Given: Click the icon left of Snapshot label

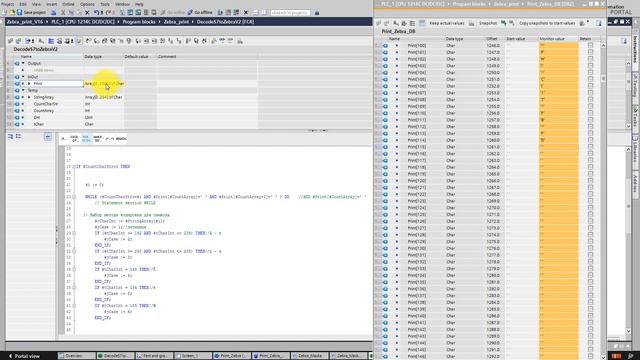Looking at the screenshot, I should [x=471, y=23].
